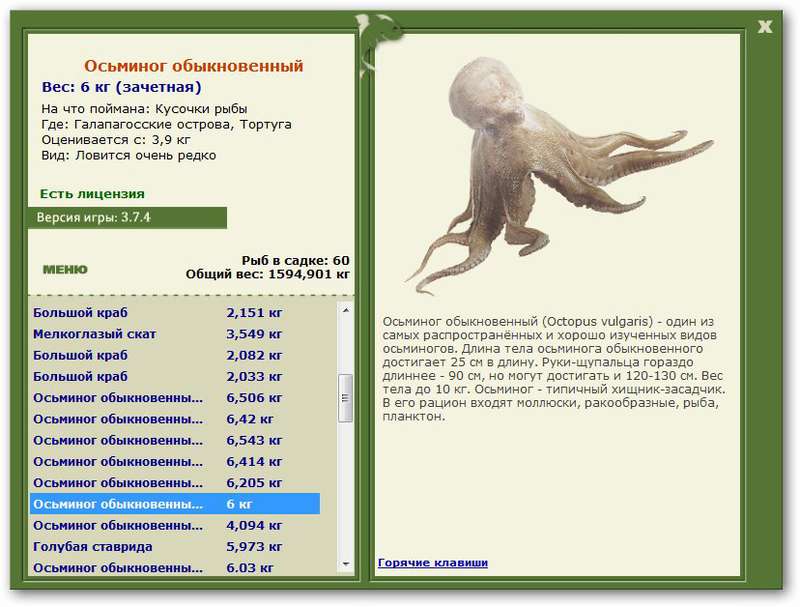Click the Осьминог обыкновенный title heading

[194, 66]
